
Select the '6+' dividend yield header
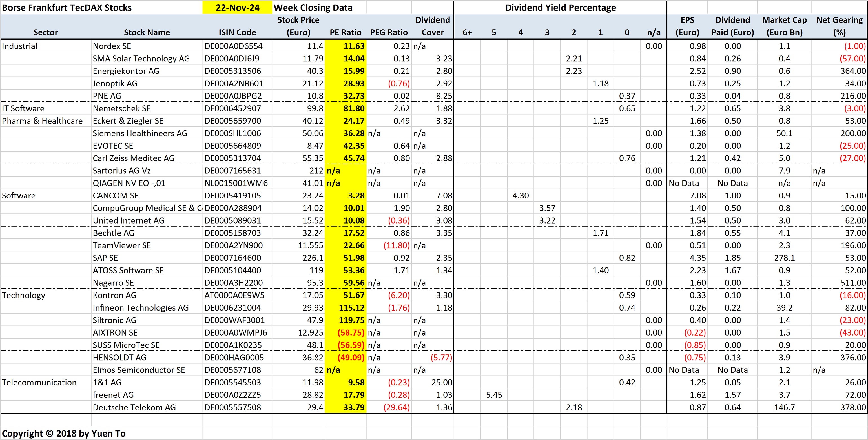point(467,32)
